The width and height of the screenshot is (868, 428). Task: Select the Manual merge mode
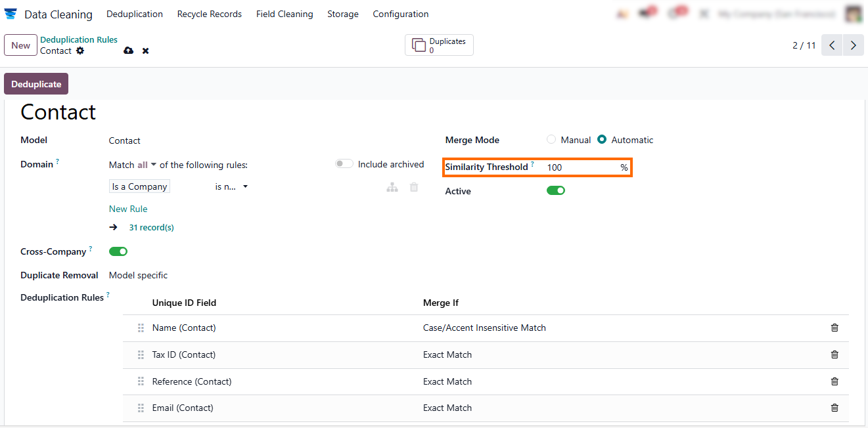(x=551, y=140)
